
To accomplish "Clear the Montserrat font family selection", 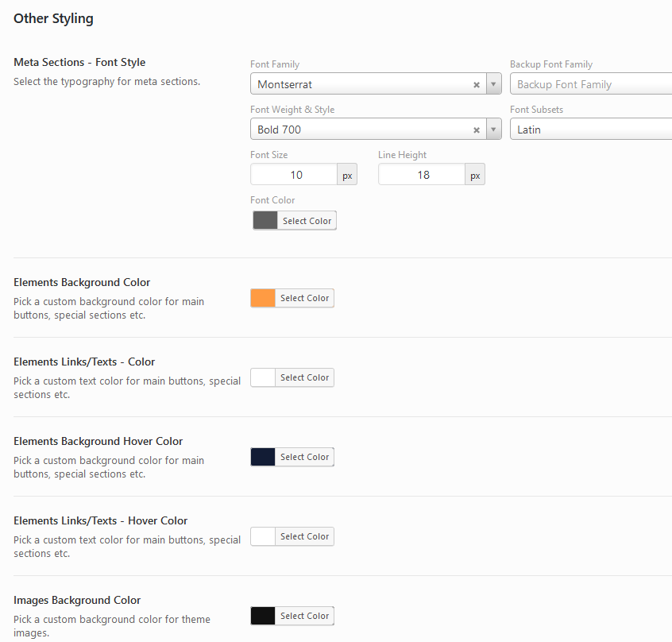I will [x=477, y=84].
